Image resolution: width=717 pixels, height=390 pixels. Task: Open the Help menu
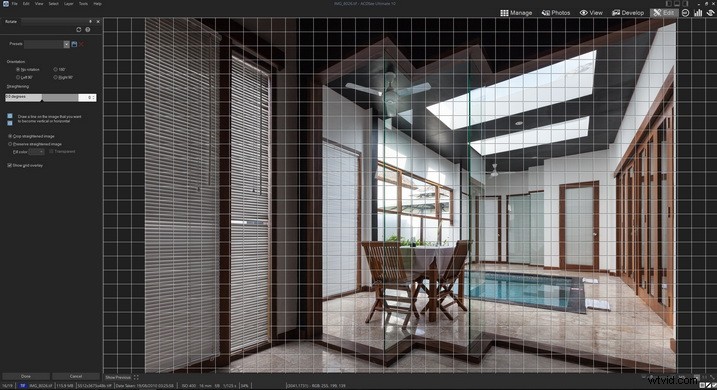97,4
